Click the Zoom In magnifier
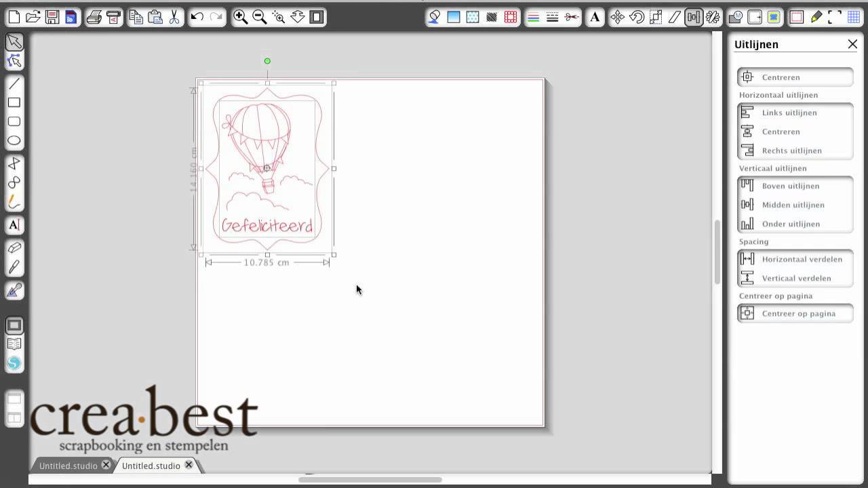The image size is (868, 488). tap(241, 17)
